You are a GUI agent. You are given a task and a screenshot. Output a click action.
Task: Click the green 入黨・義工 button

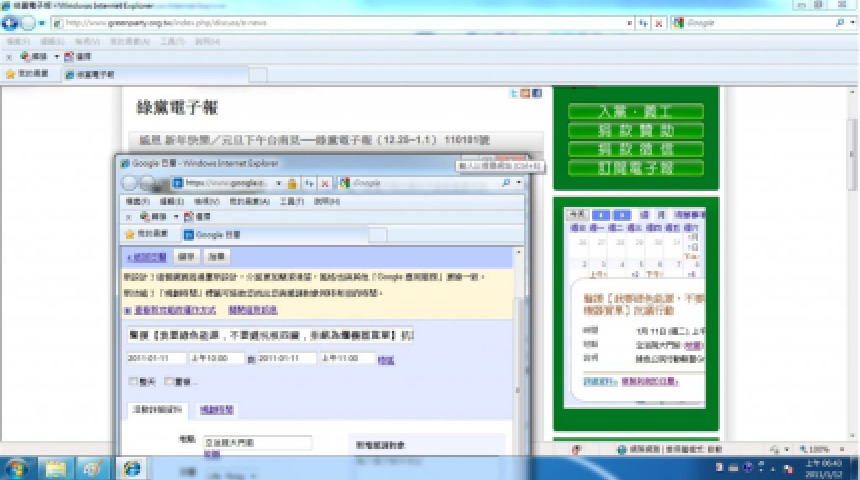[x=636, y=111]
